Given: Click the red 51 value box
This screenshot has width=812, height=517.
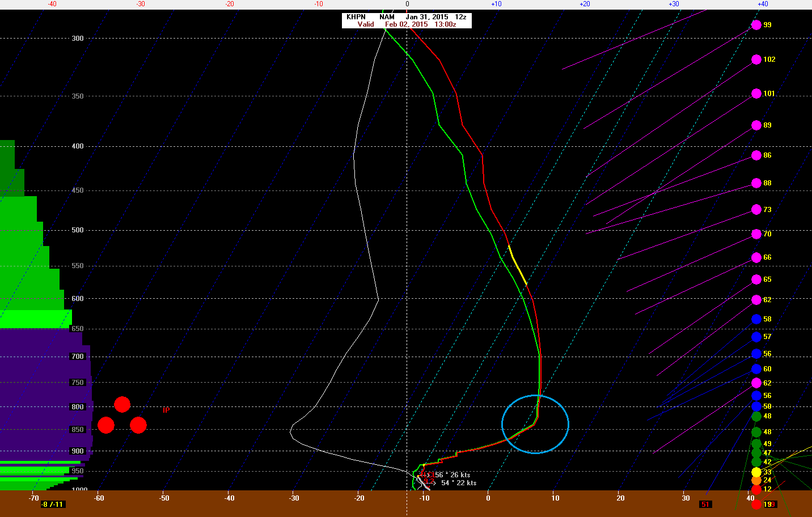Looking at the screenshot, I should [x=705, y=504].
